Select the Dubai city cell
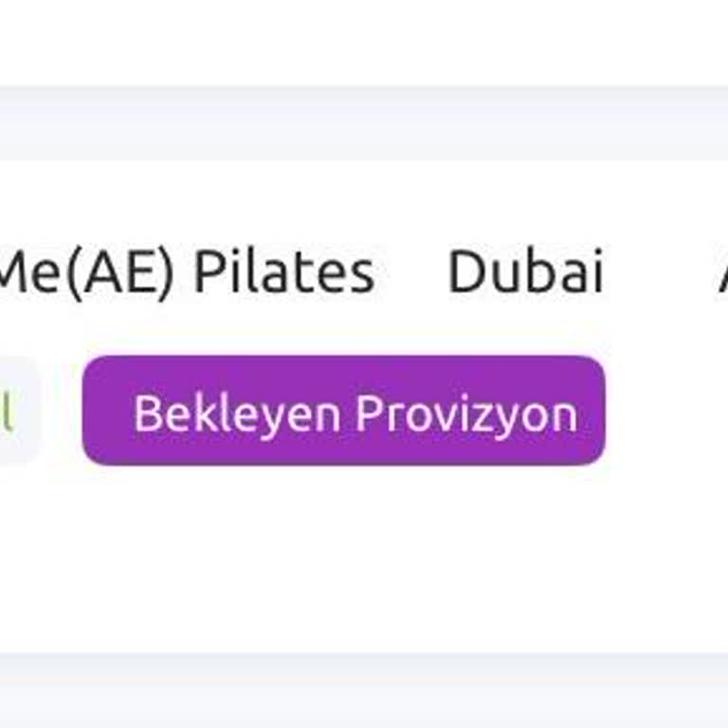 (x=525, y=271)
